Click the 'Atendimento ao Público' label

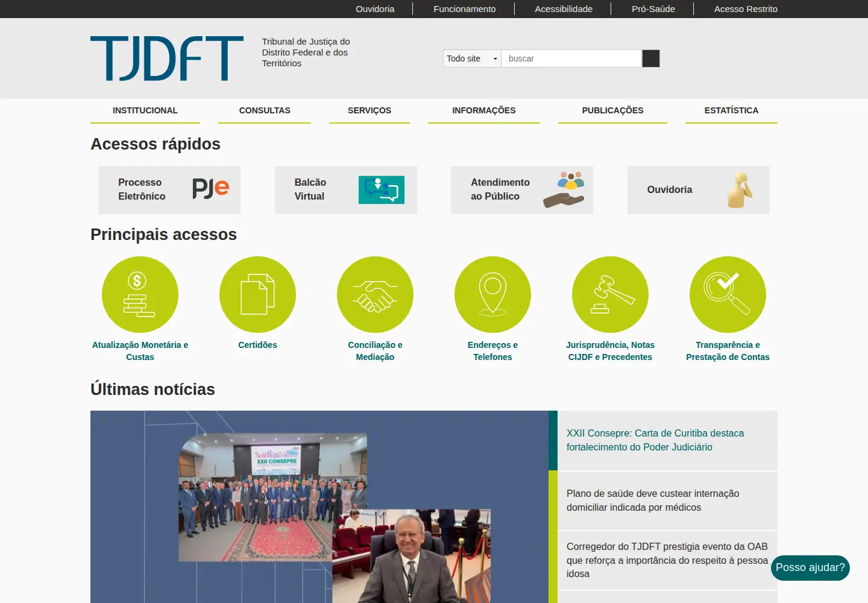click(500, 189)
